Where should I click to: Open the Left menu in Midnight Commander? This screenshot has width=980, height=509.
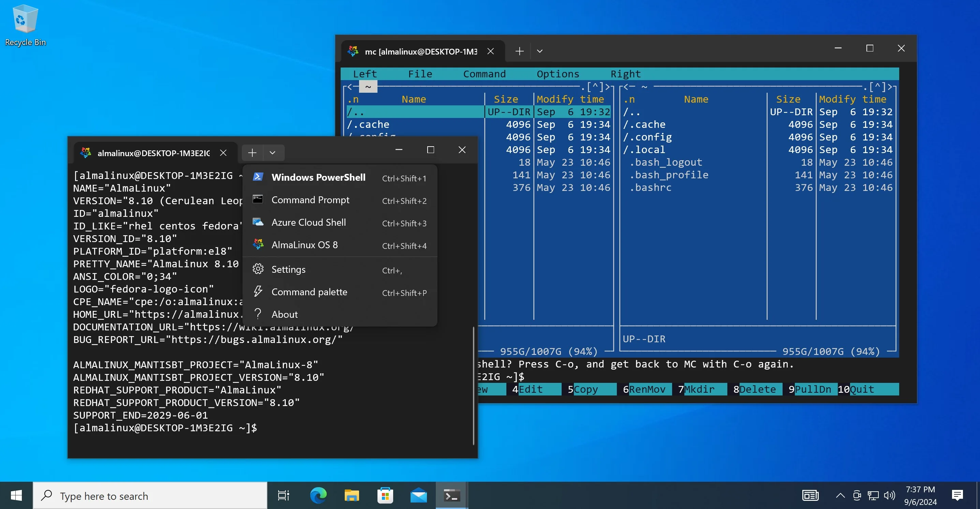pos(365,74)
